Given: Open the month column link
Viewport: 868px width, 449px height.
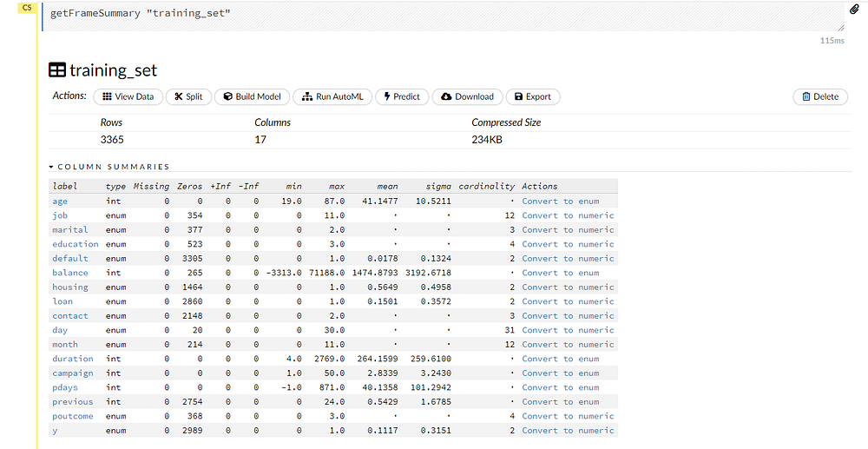Looking at the screenshot, I should (x=65, y=345).
